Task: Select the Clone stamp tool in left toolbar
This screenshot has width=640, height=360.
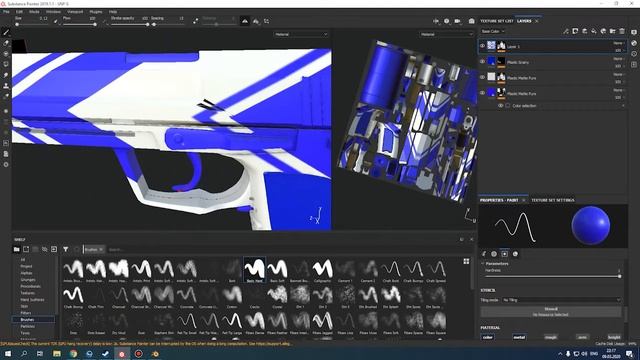Action: click(x=6, y=86)
